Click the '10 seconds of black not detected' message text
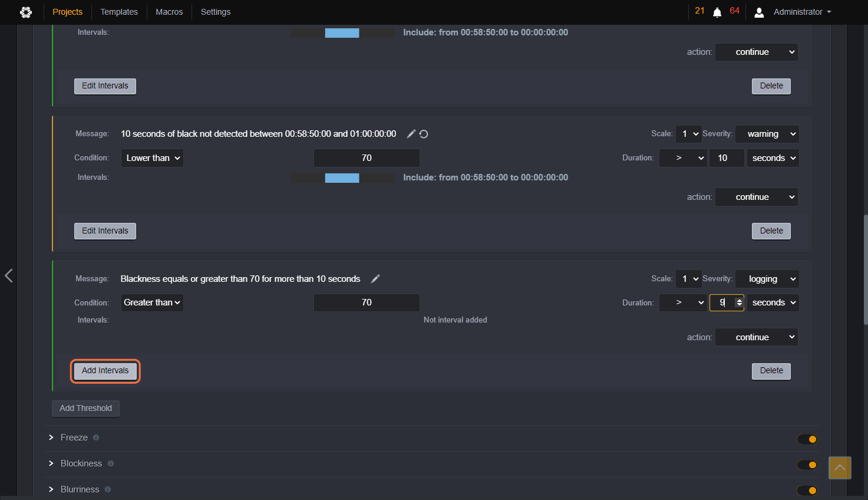The width and height of the screenshot is (868, 500). [x=259, y=134]
